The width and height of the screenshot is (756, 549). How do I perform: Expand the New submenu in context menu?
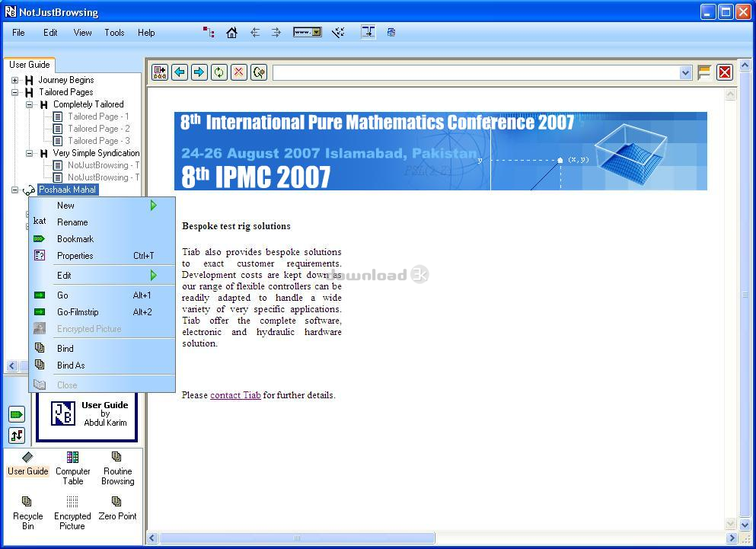102,206
